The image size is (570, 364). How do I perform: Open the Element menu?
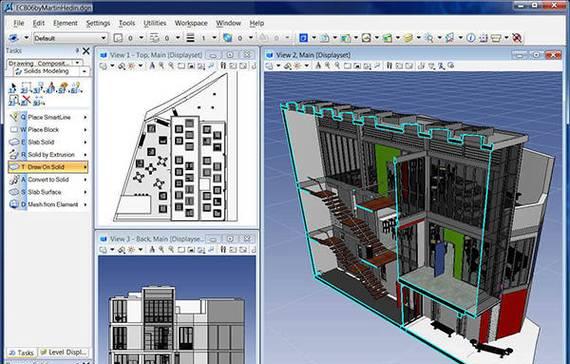coord(65,23)
